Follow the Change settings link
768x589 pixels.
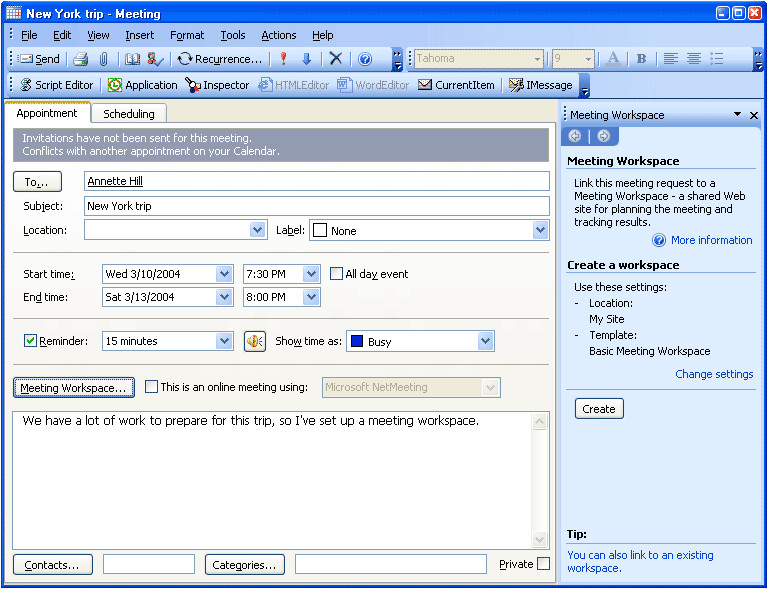pyautogui.click(x=714, y=374)
